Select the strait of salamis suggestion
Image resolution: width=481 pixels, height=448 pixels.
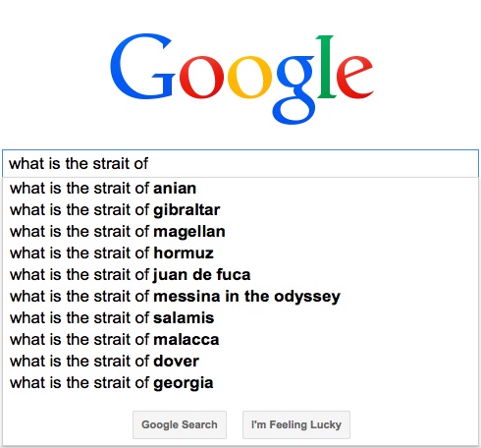[x=240, y=318]
